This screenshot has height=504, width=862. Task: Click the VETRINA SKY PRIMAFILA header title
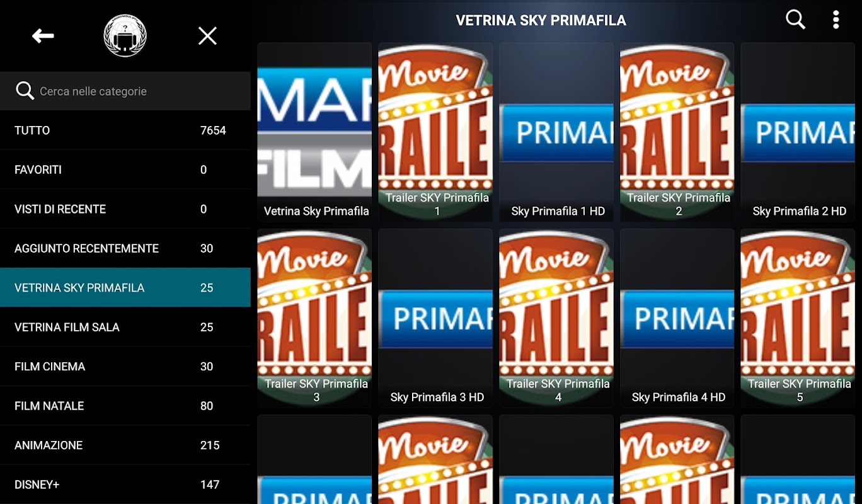[541, 21]
